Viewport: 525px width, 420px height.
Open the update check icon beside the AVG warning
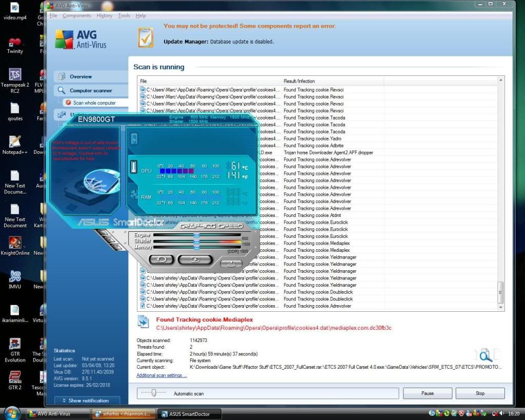coord(146,37)
